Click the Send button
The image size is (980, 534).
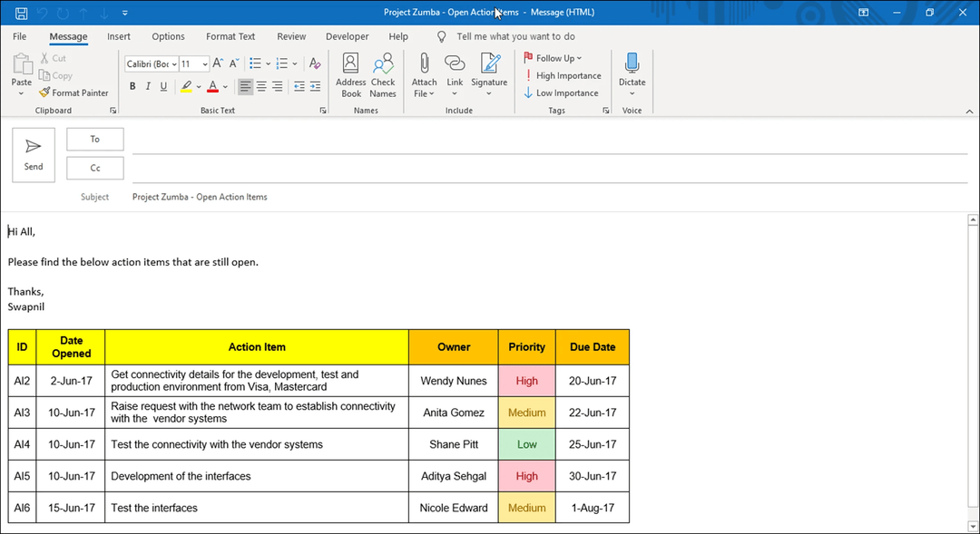(x=34, y=154)
